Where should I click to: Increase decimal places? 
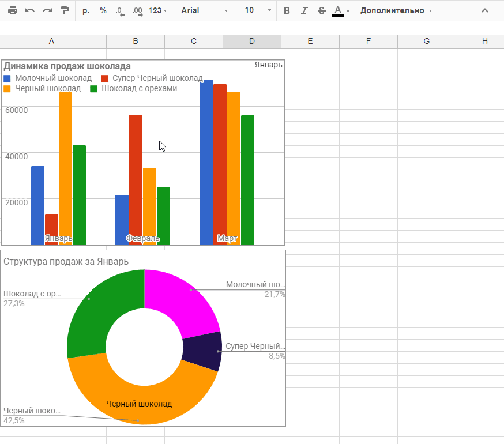[x=137, y=10]
